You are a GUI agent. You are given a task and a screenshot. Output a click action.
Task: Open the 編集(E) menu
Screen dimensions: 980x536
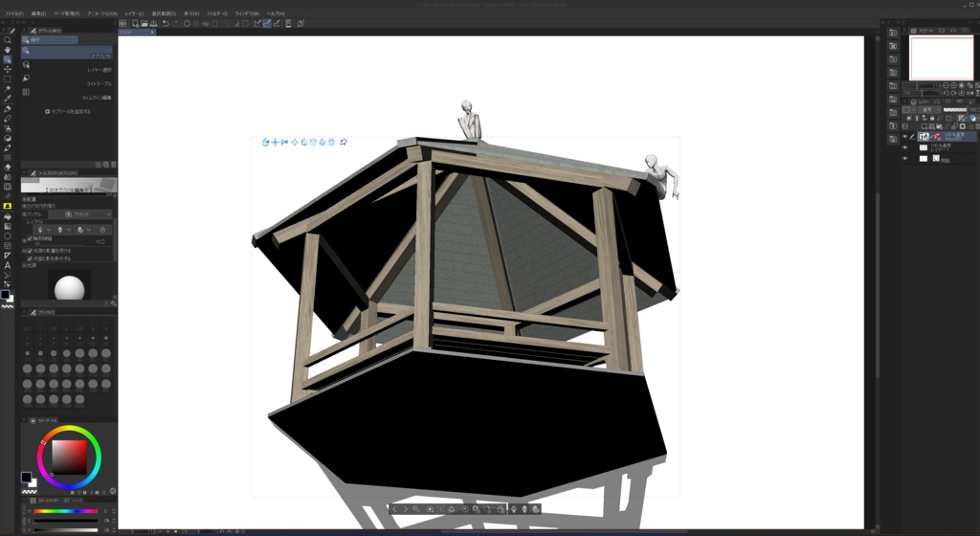[x=38, y=13]
